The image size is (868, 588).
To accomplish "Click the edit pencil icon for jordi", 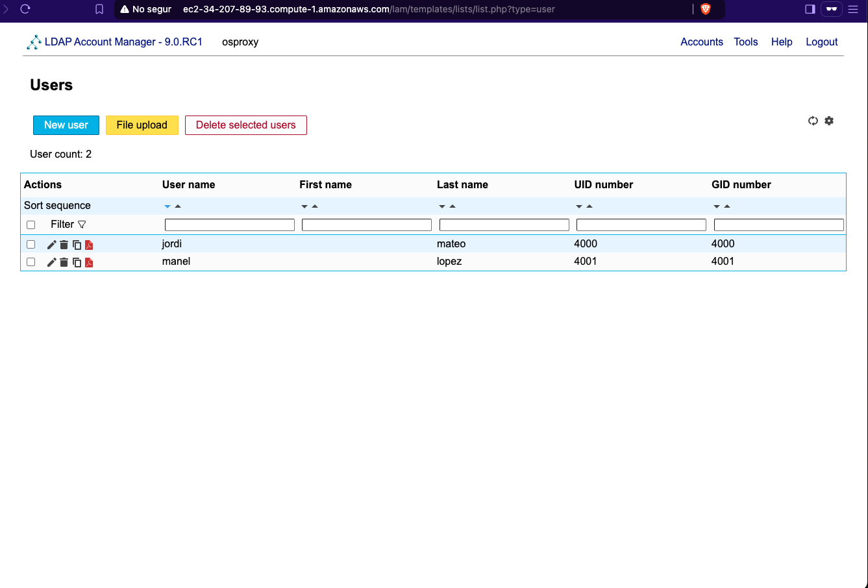I will 52,245.
